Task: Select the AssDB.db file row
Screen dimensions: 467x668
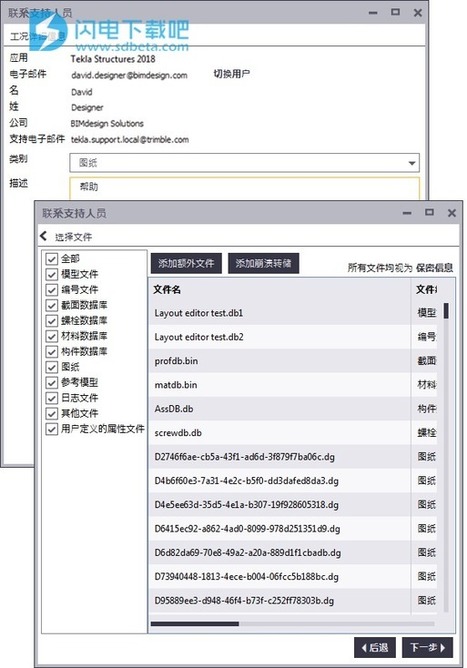Action: pyautogui.click(x=292, y=409)
